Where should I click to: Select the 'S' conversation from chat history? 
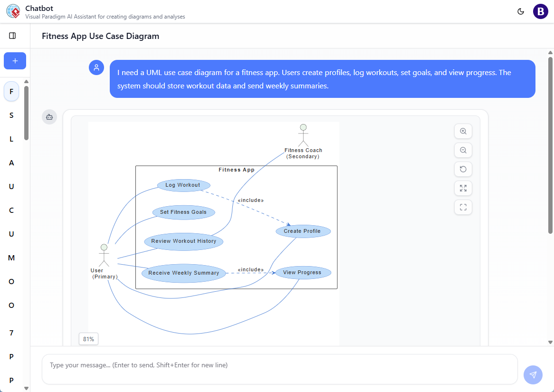click(11, 115)
